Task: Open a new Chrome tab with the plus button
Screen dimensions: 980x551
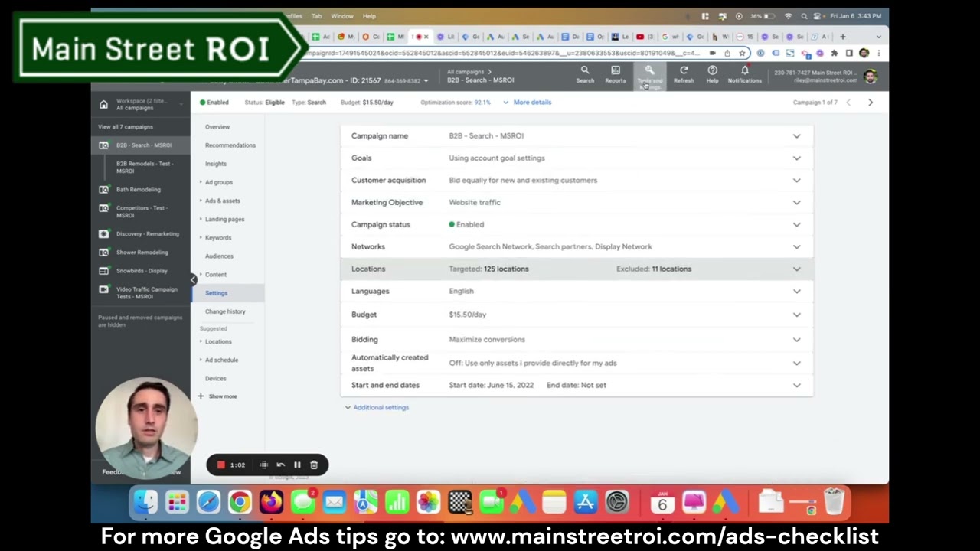Action: click(843, 37)
